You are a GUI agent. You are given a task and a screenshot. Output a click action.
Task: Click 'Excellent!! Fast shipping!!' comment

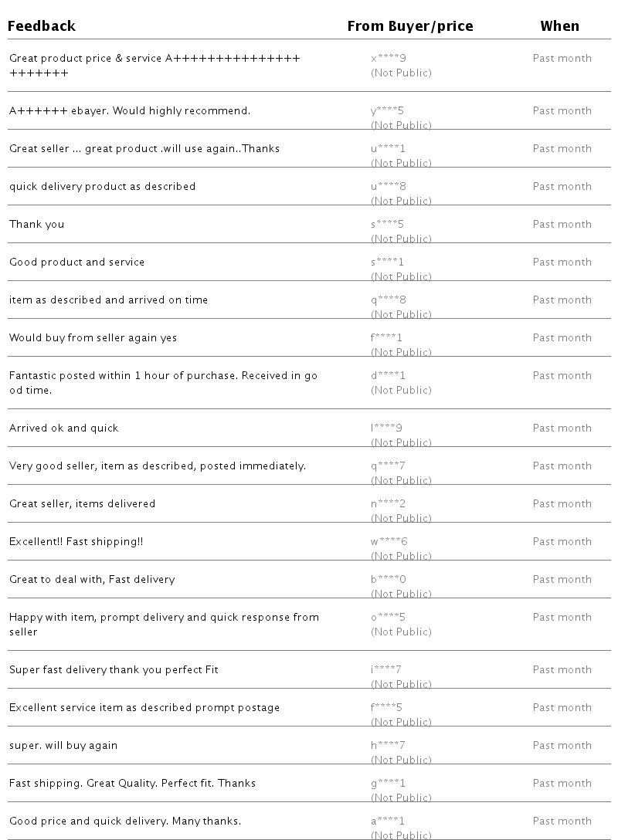[76, 541]
